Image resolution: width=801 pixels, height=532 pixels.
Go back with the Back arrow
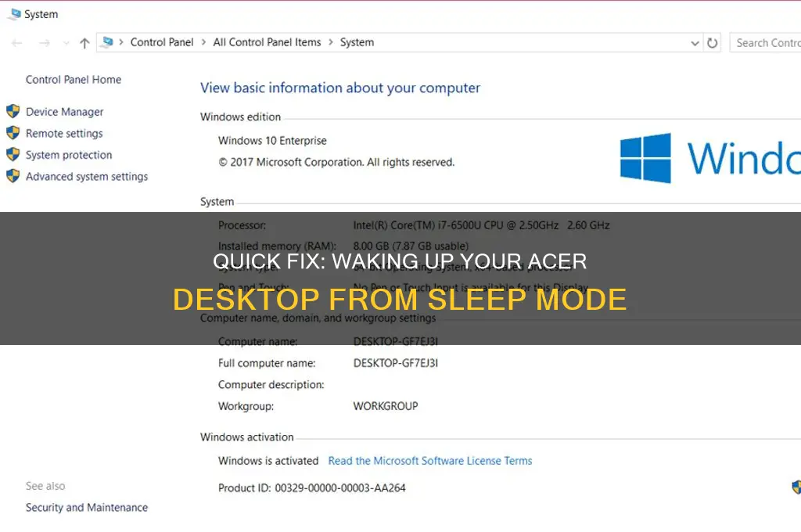point(17,43)
